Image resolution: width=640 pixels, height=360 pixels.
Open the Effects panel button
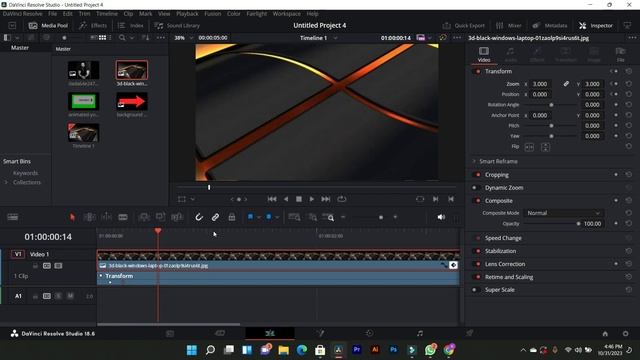pyautogui.click(x=93, y=25)
